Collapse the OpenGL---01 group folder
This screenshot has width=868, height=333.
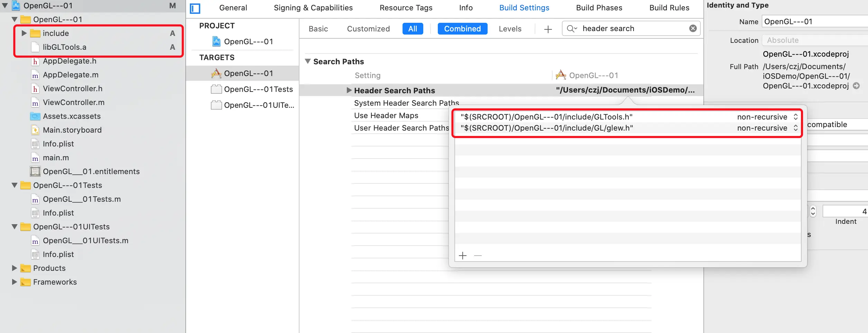coord(15,19)
